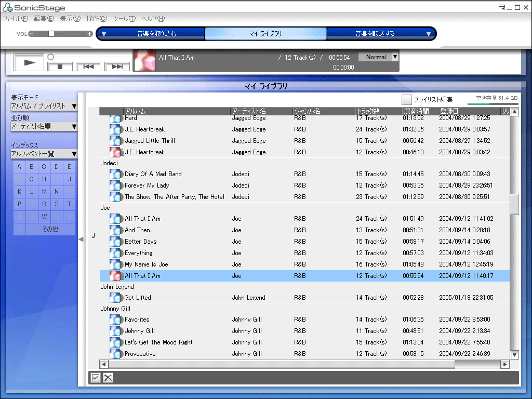Jump to index letter R
Viewport: 532px width, 399px height.
pos(44,204)
